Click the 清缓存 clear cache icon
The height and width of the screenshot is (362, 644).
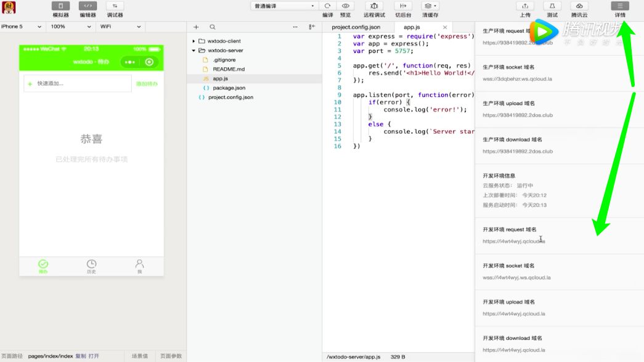(430, 6)
